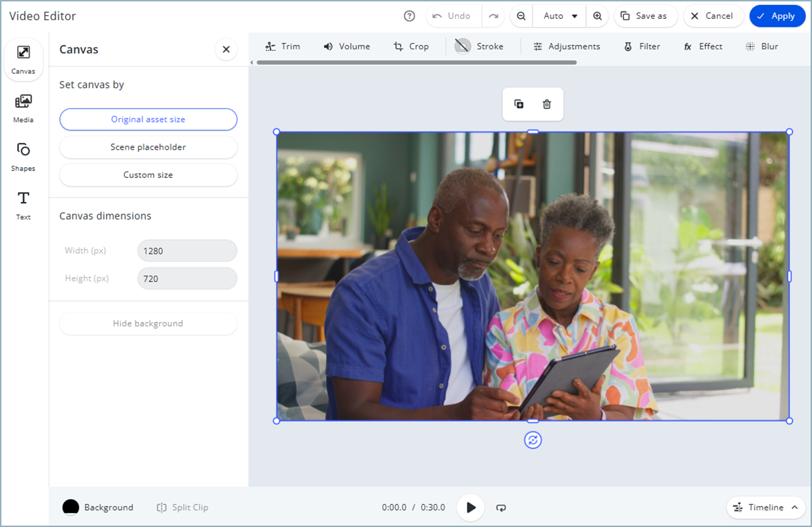Select Scene placeholder canvas option
Viewport: 812px width, 527px height.
click(x=148, y=147)
